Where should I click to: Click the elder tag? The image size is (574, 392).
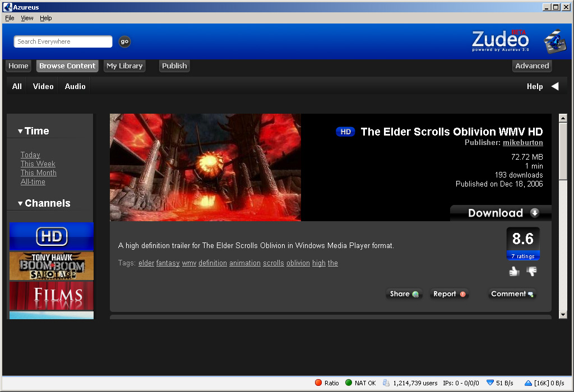[146, 263]
